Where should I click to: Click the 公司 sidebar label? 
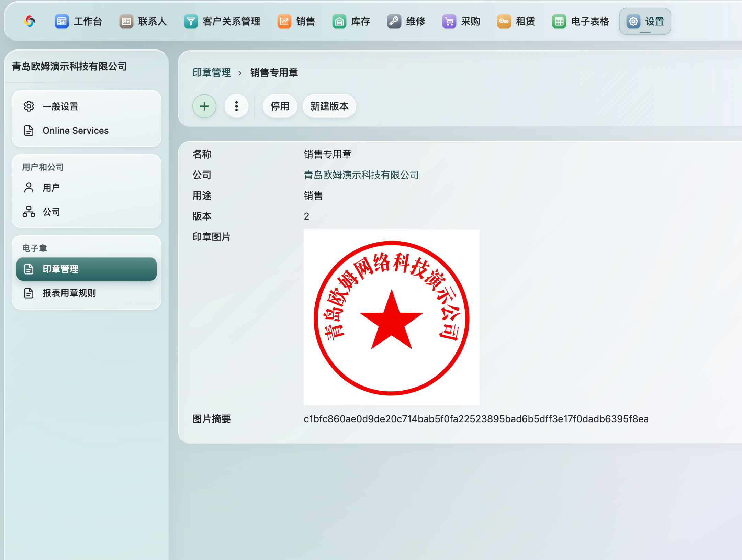coord(51,212)
